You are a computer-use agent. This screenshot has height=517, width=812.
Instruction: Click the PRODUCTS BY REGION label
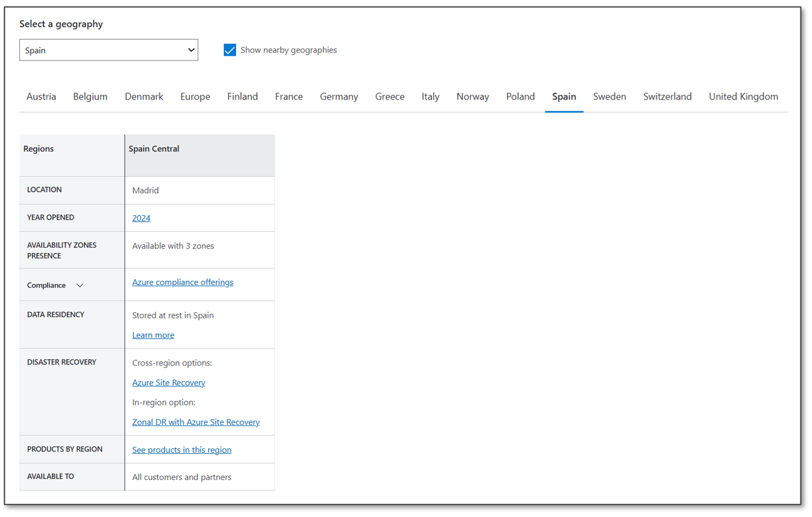[65, 450]
